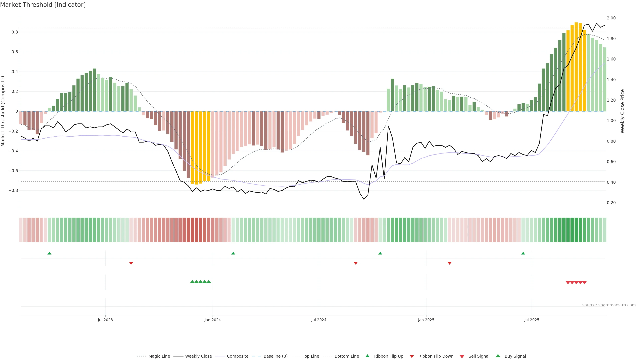The image size is (644, 362).
Task: Toggle Composite series in legend
Action: click(x=237, y=356)
